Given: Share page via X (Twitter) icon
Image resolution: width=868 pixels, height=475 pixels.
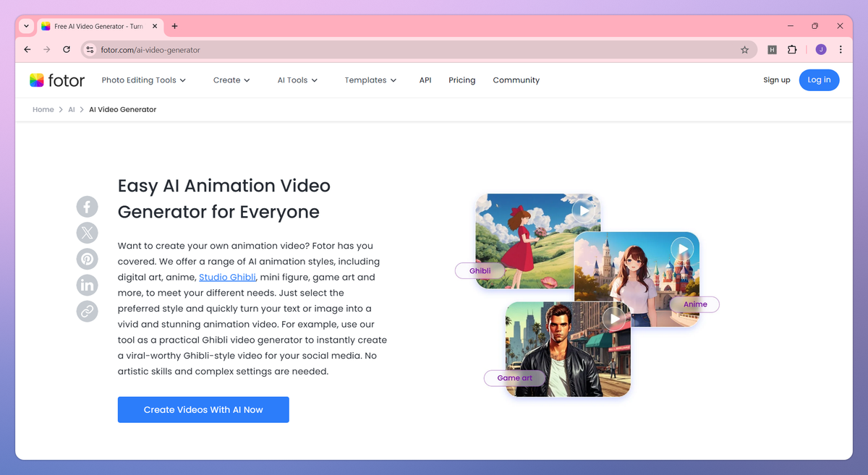Looking at the screenshot, I should [87, 233].
